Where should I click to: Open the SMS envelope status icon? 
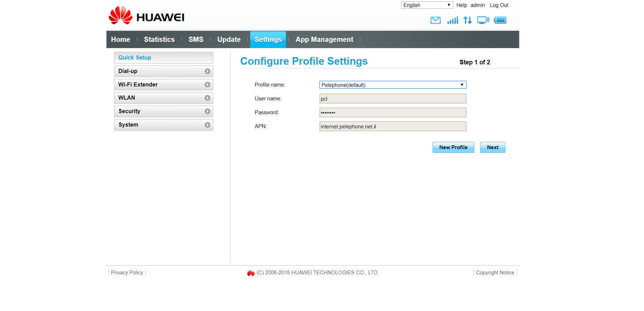(x=435, y=20)
